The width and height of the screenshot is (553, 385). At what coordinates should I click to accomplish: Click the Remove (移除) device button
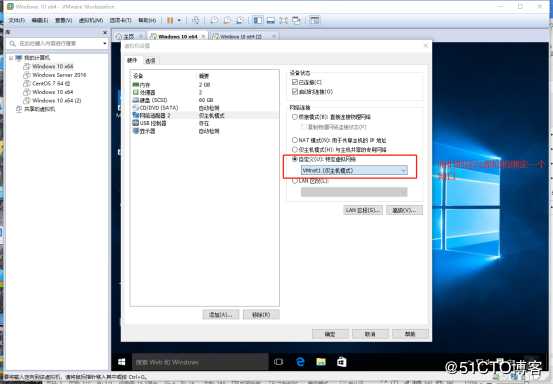[261, 314]
